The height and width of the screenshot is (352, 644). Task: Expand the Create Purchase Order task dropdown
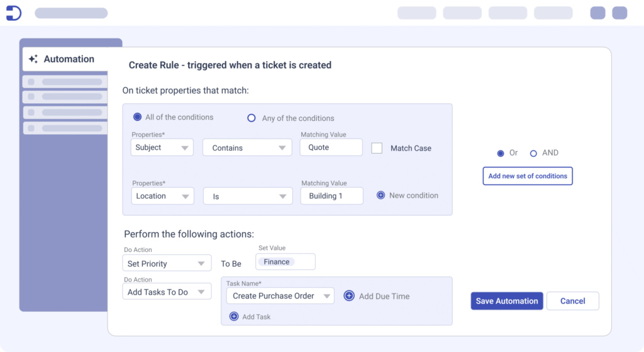pos(280,296)
